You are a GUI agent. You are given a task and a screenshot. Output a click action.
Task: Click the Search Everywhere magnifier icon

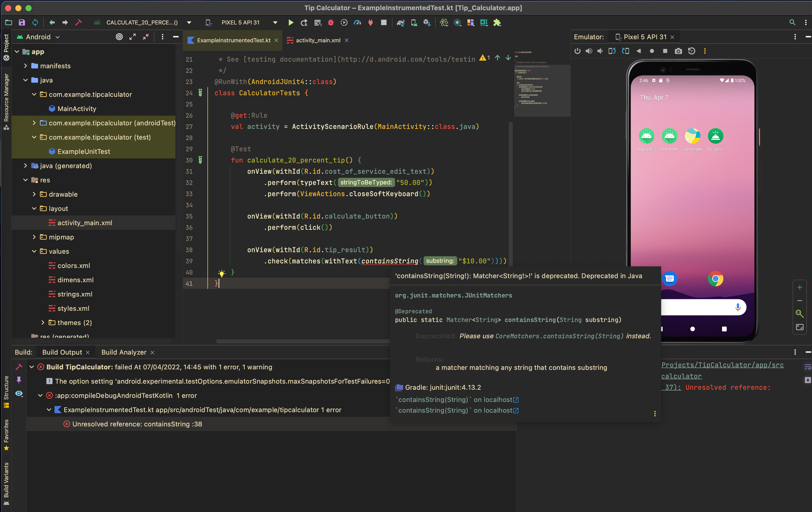(792, 23)
